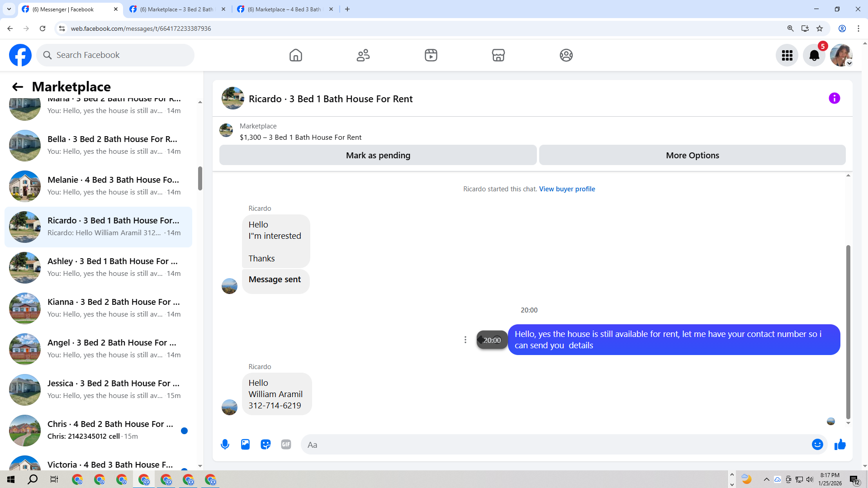The width and height of the screenshot is (868, 488).
Task: Choose a sticker icon
Action: (266, 445)
